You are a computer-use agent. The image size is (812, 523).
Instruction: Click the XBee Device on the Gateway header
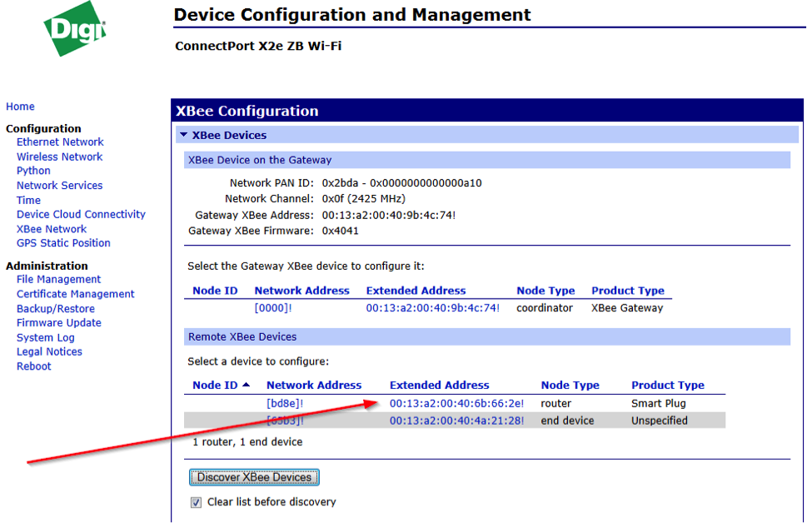click(487, 160)
